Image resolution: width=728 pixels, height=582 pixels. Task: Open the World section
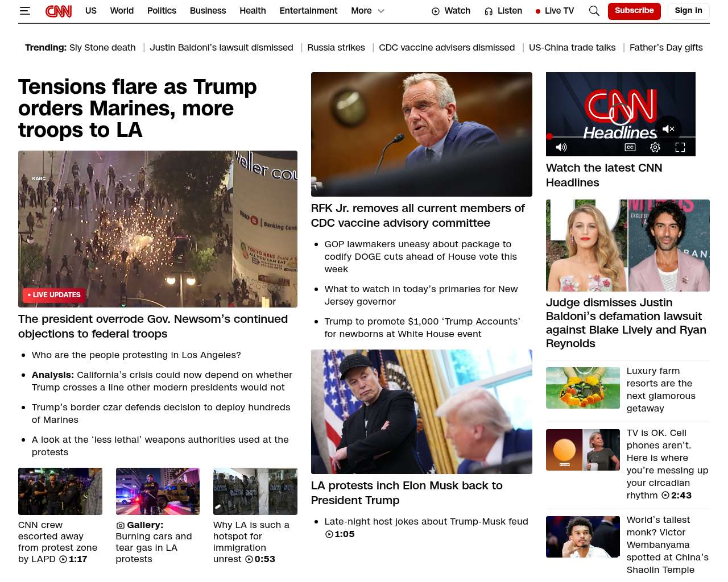[x=122, y=11]
